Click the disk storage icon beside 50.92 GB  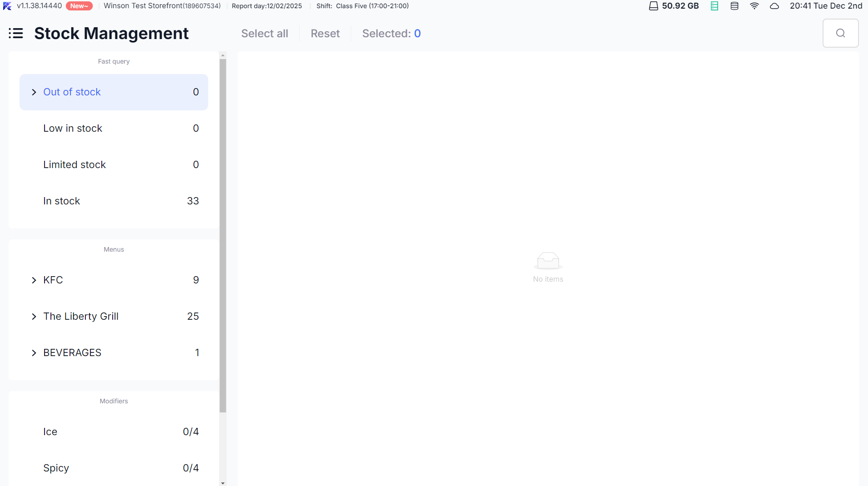pyautogui.click(x=653, y=6)
